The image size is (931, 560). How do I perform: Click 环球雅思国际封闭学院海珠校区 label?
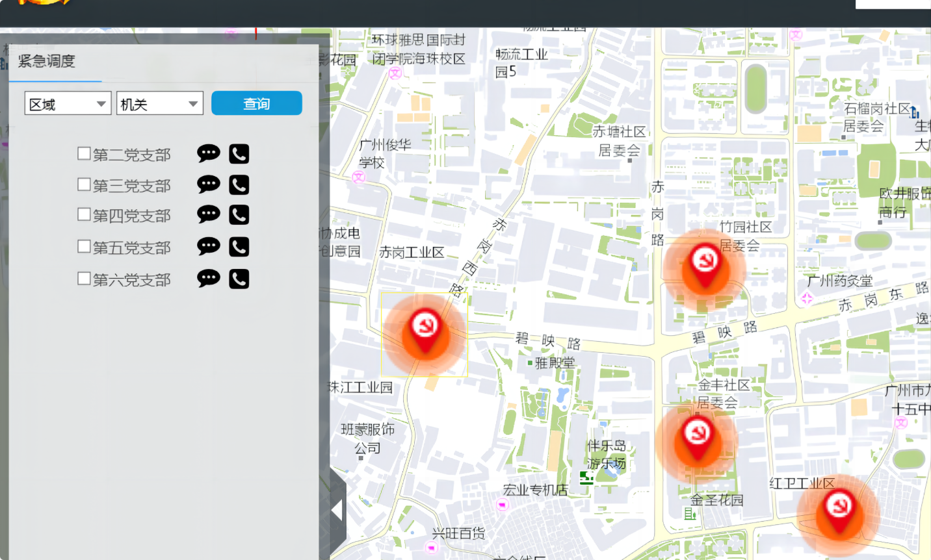point(419,49)
